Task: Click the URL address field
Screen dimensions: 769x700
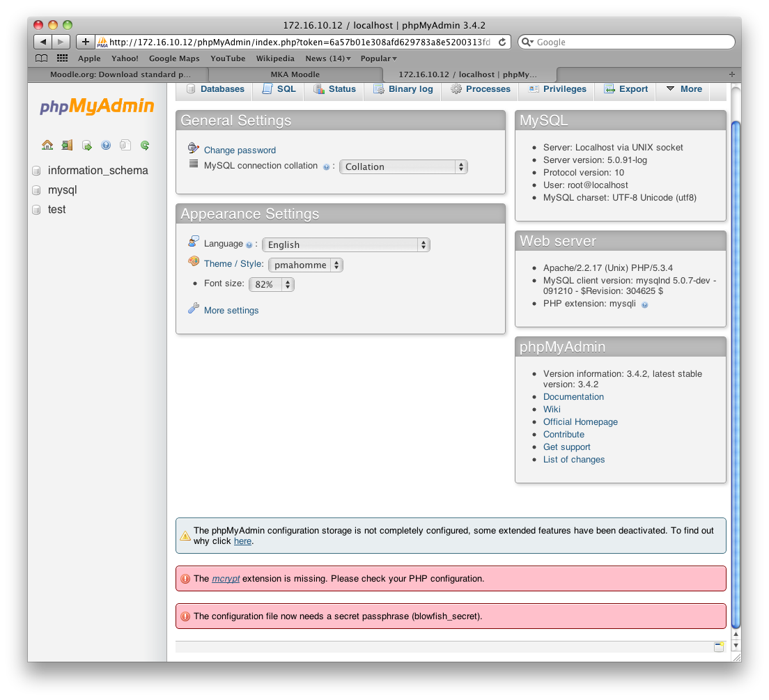Action: 299,42
